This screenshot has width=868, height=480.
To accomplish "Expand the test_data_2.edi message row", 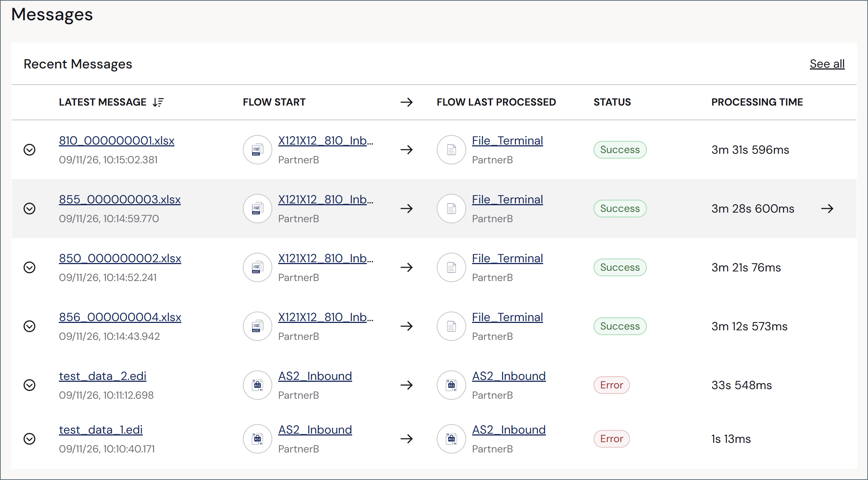I will (29, 385).
